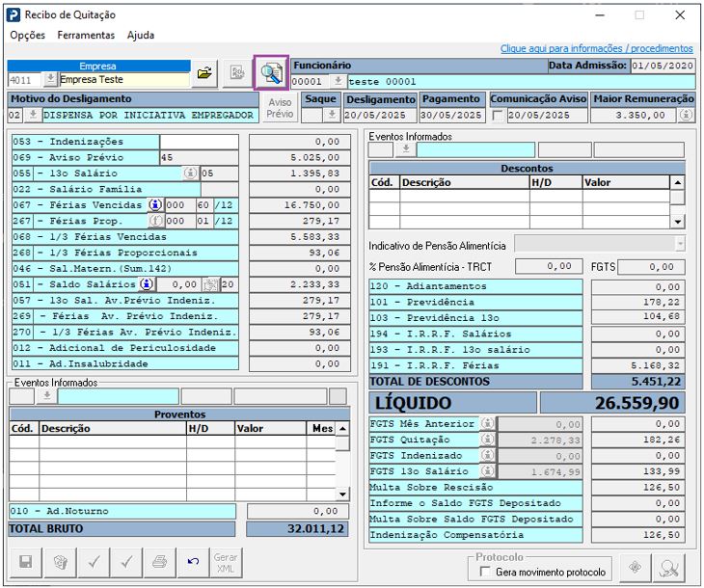This screenshot has height=588, width=704.
Task: Click the trash delete icon in bottom toolbar
Action: click(60, 562)
